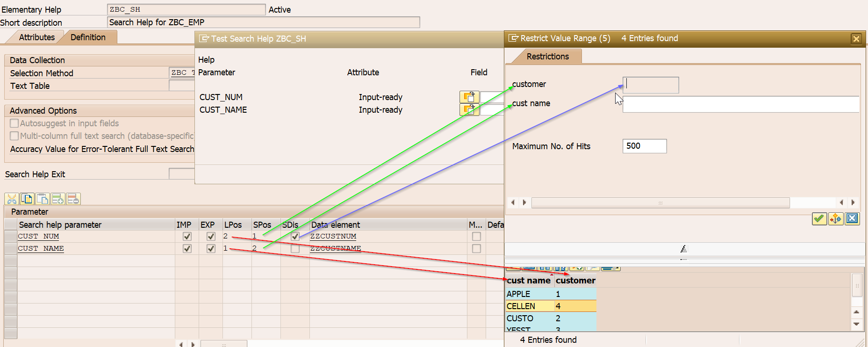
Task: Select row marker for CUST_NUM parameter row
Action: [x=10, y=236]
